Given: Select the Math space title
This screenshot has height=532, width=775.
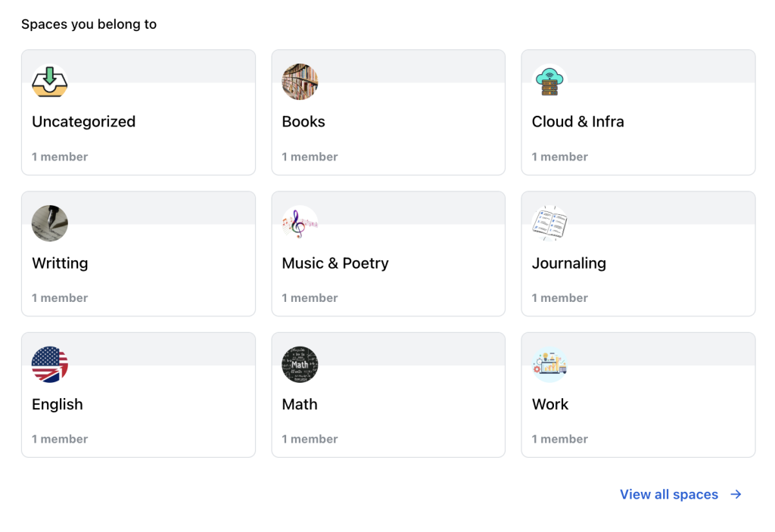Looking at the screenshot, I should (x=300, y=405).
